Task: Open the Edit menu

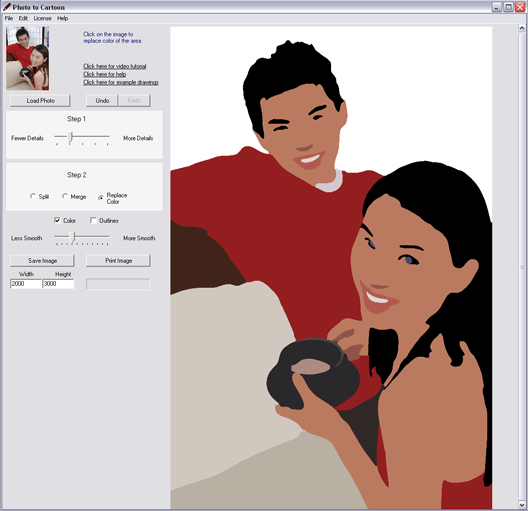Action: coord(23,18)
